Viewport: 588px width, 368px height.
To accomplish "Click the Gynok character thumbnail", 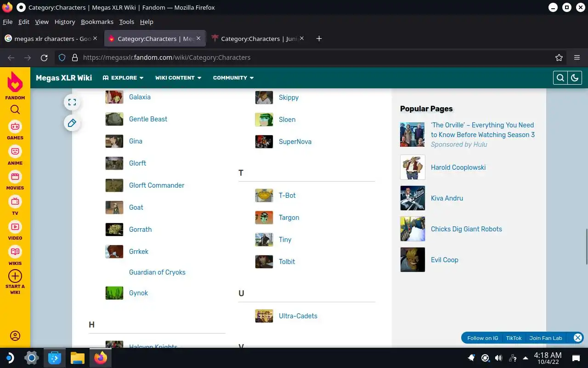I will 114,293.
